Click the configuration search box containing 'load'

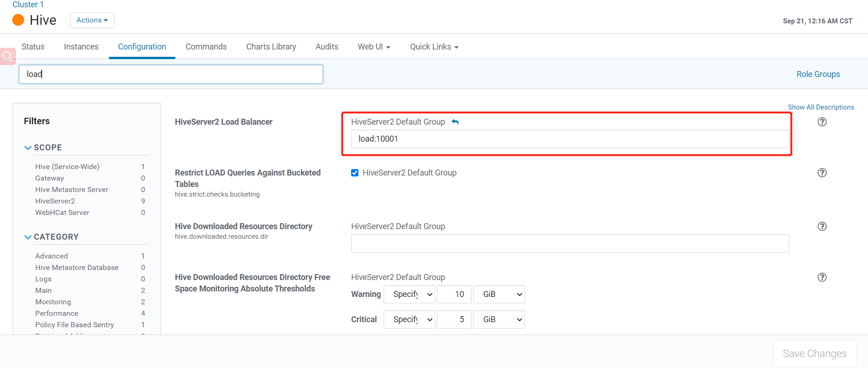(171, 74)
